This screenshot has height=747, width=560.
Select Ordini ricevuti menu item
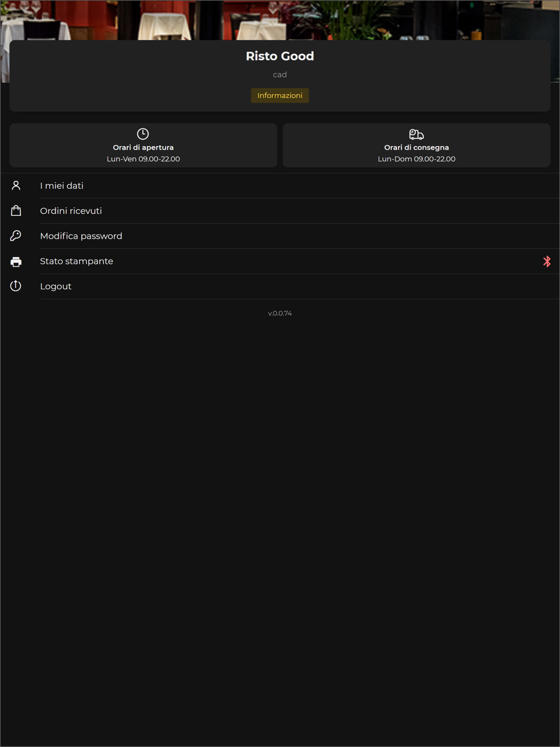[280, 211]
